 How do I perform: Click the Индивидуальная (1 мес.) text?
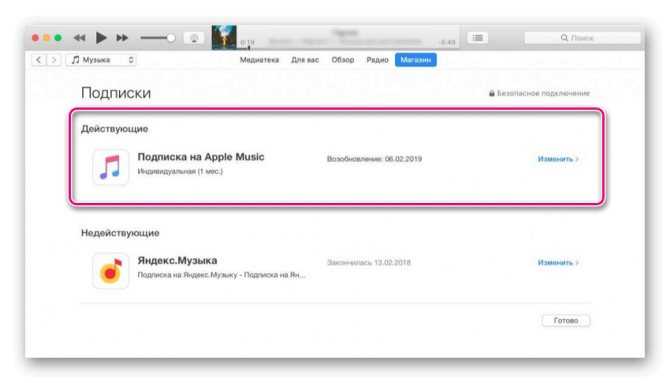tap(180, 171)
